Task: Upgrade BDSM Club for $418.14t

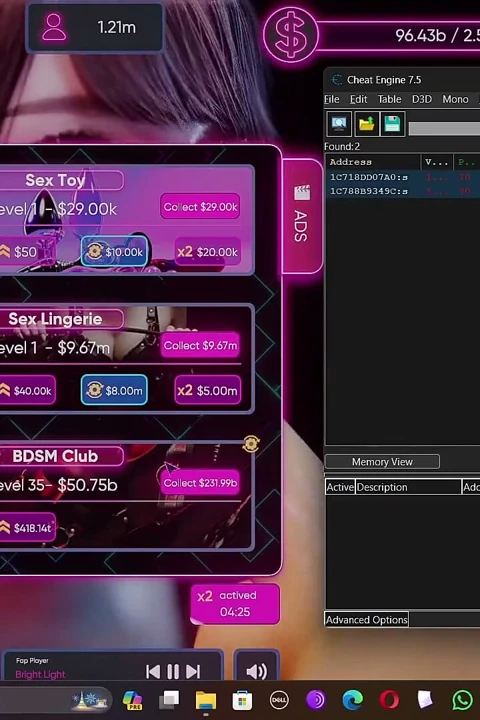Action: pyautogui.click(x=27, y=528)
